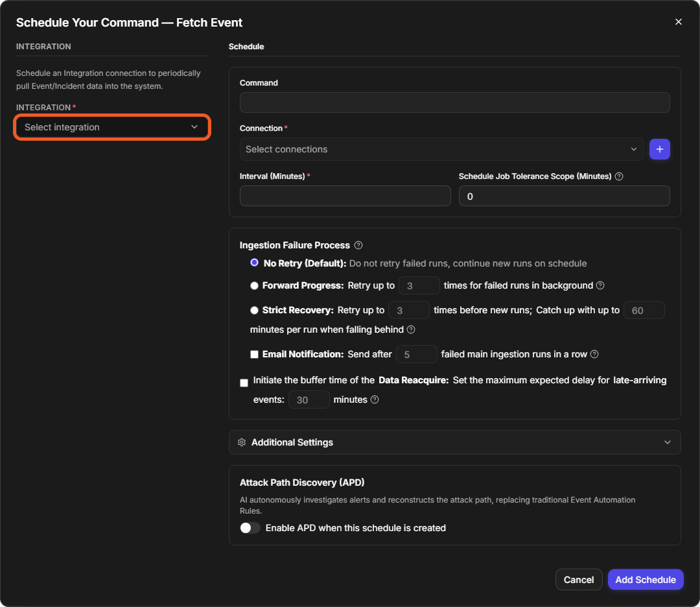Open the Select connections dropdown

coord(441,149)
